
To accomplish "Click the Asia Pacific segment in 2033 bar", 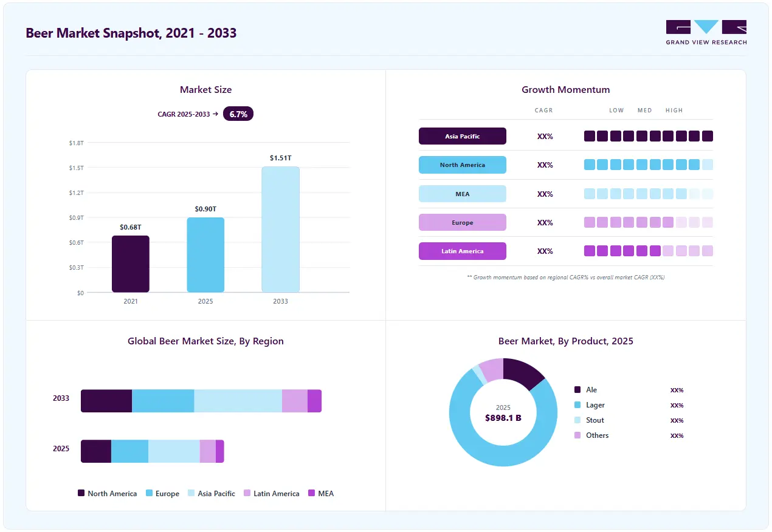I will click(238, 401).
